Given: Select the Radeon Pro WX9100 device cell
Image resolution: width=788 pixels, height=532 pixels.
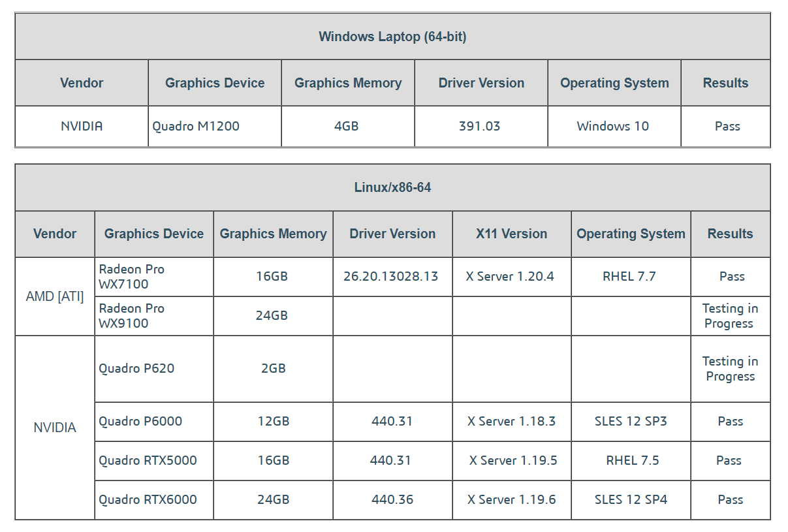Looking at the screenshot, I should (154, 316).
